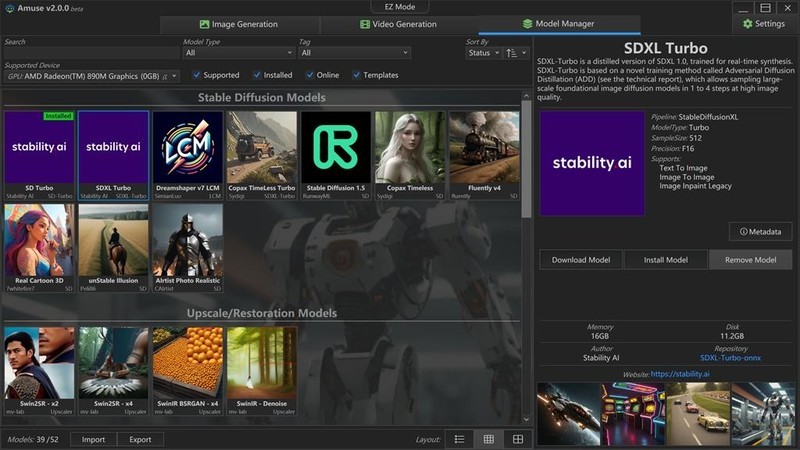
Task: Switch to the Image Generation tab
Action: (238, 24)
